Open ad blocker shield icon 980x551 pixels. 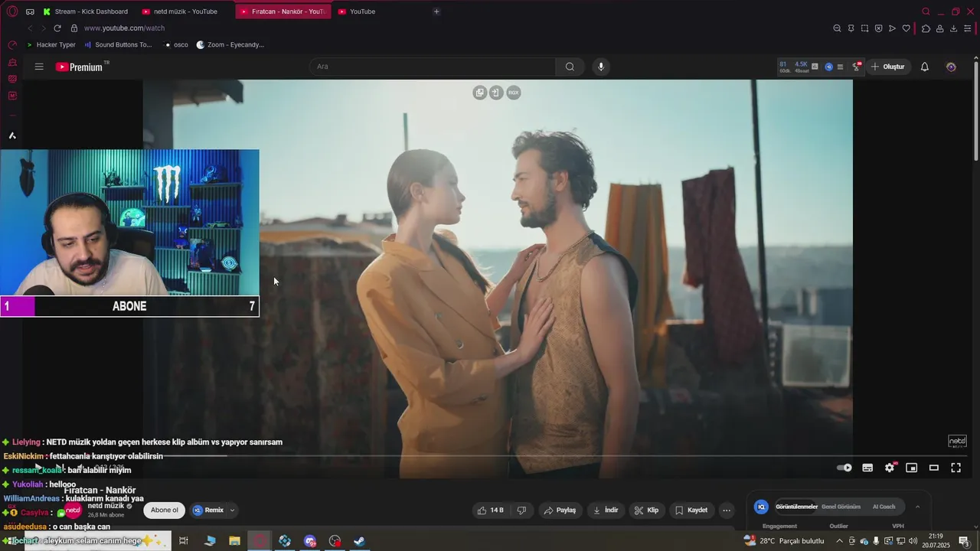pyautogui.click(x=878, y=28)
